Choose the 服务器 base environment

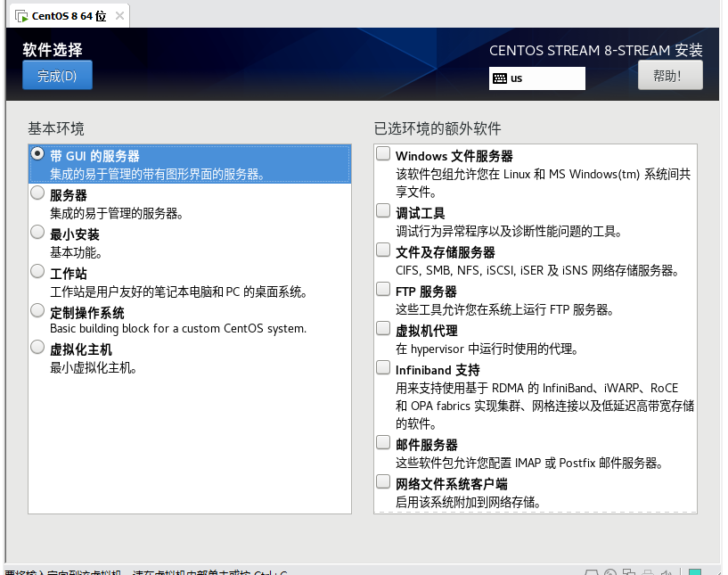point(37,193)
